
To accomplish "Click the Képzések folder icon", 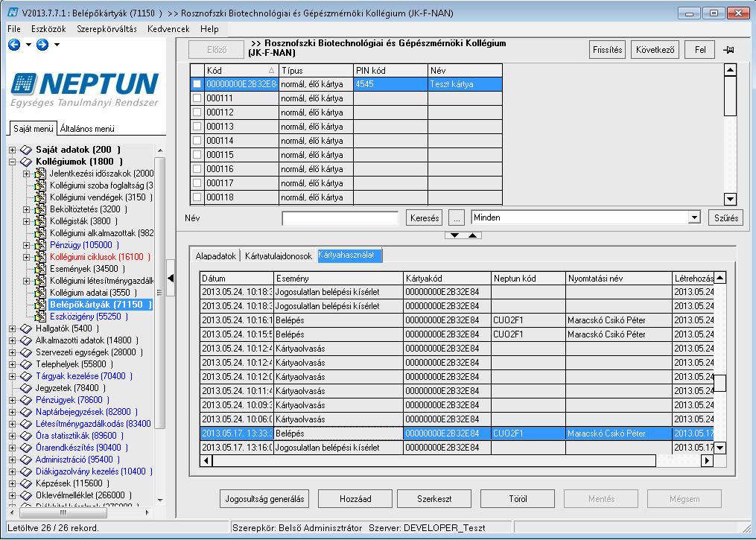I will click(25, 483).
